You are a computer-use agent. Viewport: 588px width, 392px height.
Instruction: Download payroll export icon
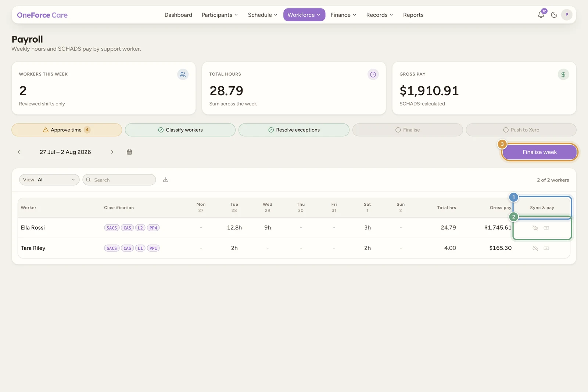166,180
